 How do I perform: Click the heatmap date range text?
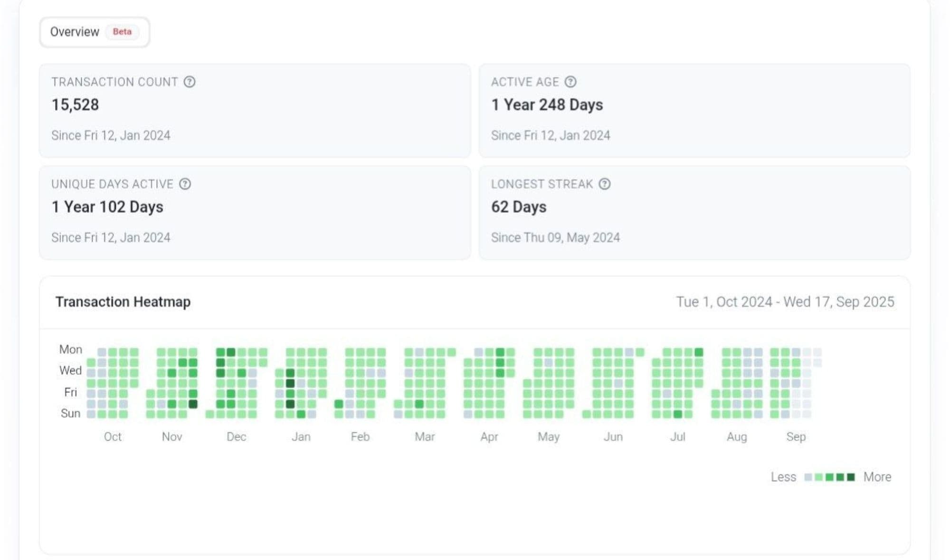(785, 302)
